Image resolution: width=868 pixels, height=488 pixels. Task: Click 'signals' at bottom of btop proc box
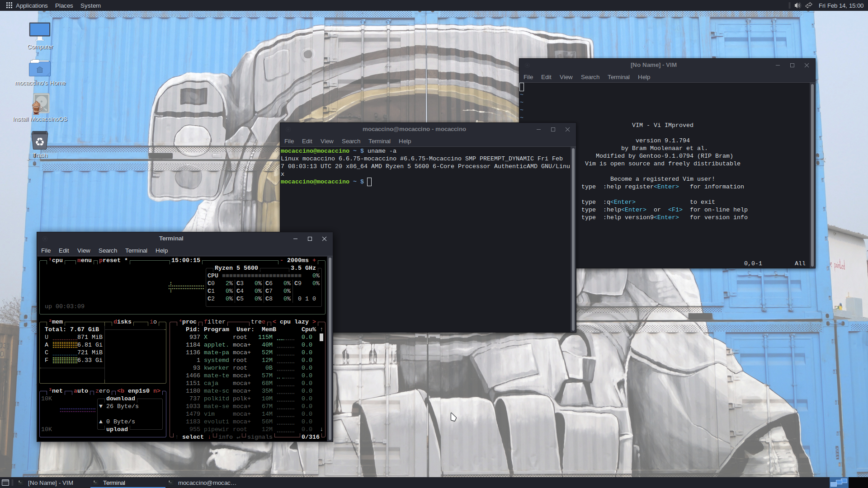pyautogui.click(x=260, y=437)
